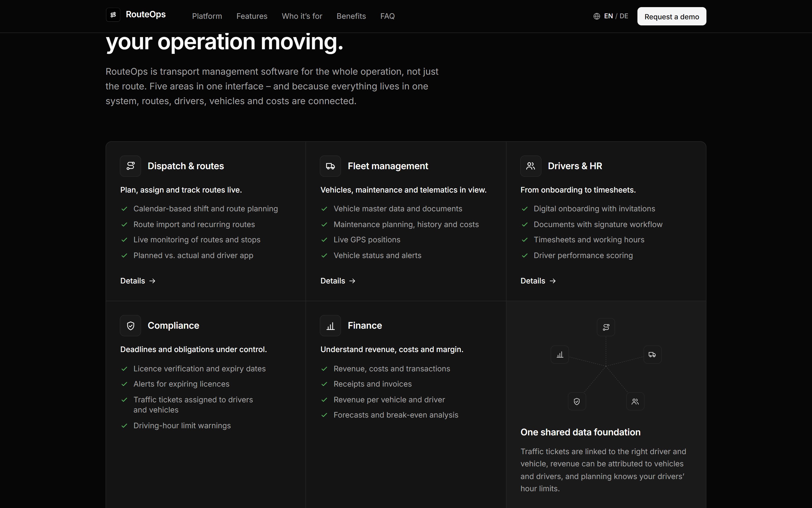Click the Finance bar chart icon in its card header
This screenshot has width=812, height=508.
click(330, 326)
